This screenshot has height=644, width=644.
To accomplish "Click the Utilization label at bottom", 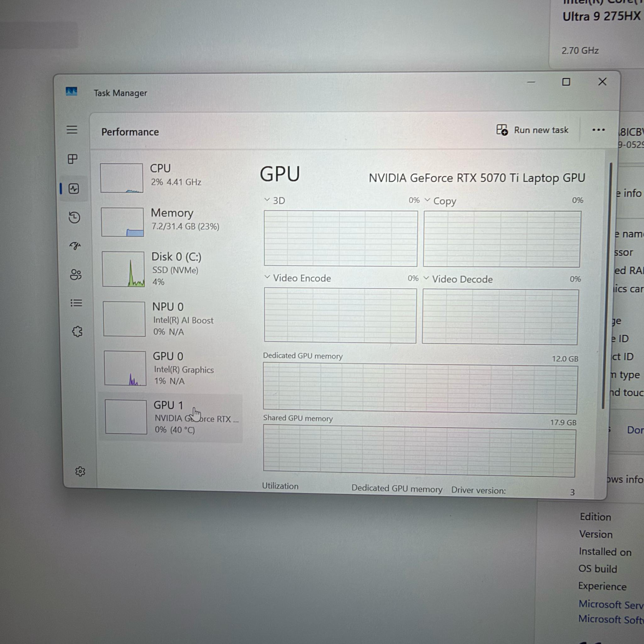I will 280,486.
